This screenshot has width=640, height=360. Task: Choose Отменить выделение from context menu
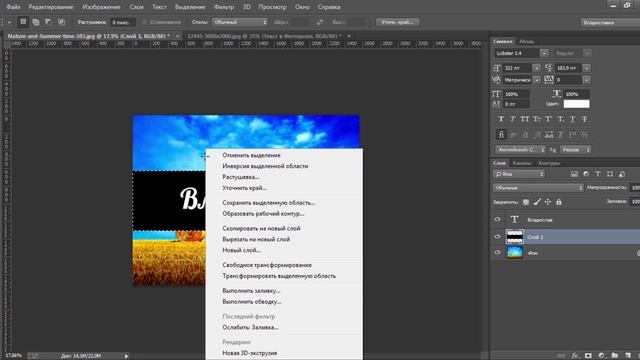[251, 155]
